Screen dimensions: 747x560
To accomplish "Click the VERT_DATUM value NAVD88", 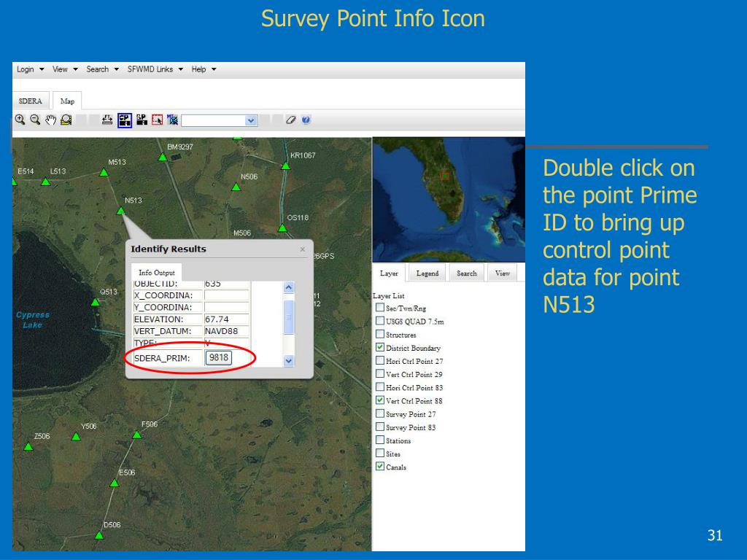I will pos(227,331).
